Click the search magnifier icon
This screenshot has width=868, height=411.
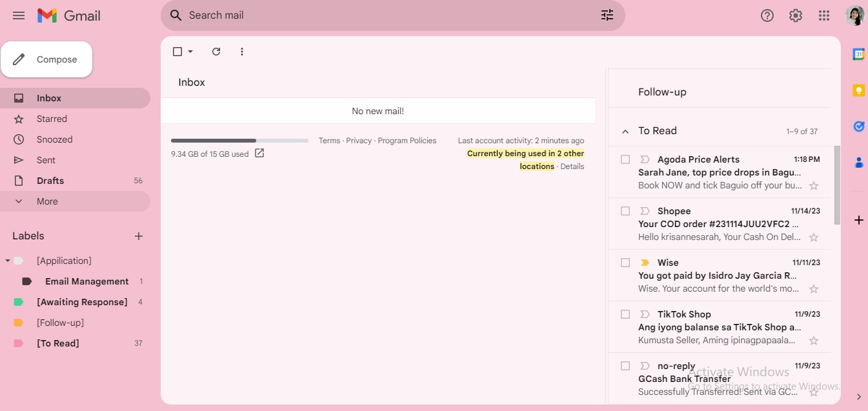(x=176, y=15)
